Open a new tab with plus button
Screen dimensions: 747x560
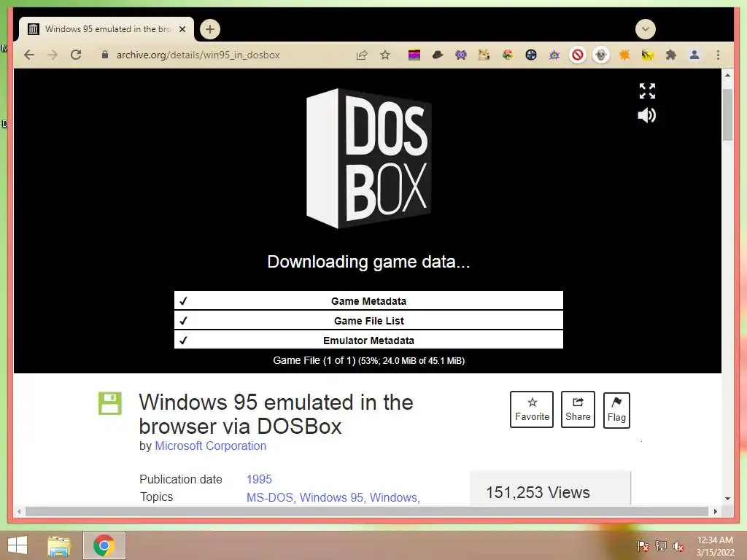click(209, 29)
